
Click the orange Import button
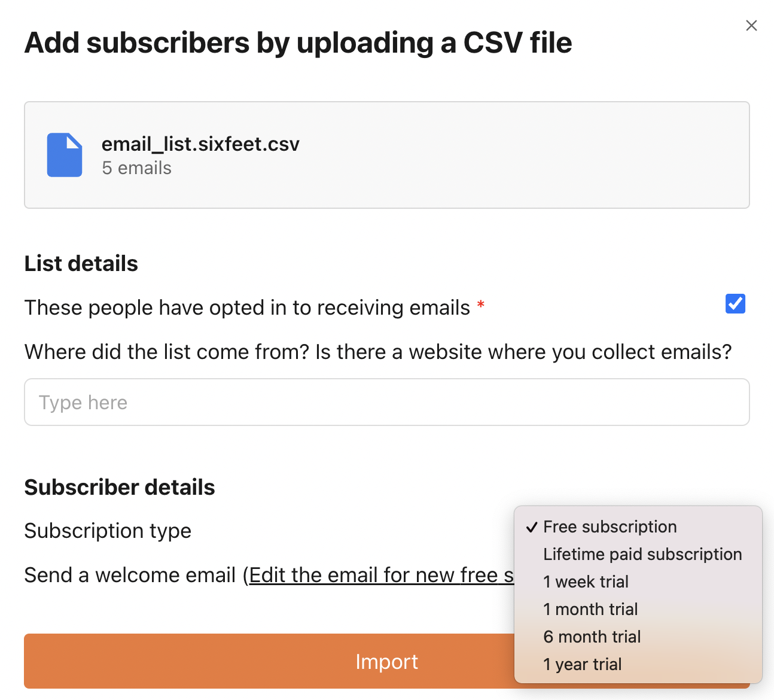pos(269,661)
